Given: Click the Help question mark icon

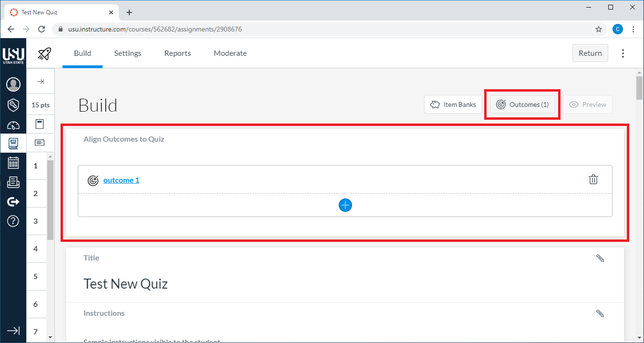Looking at the screenshot, I should pyautogui.click(x=13, y=221).
